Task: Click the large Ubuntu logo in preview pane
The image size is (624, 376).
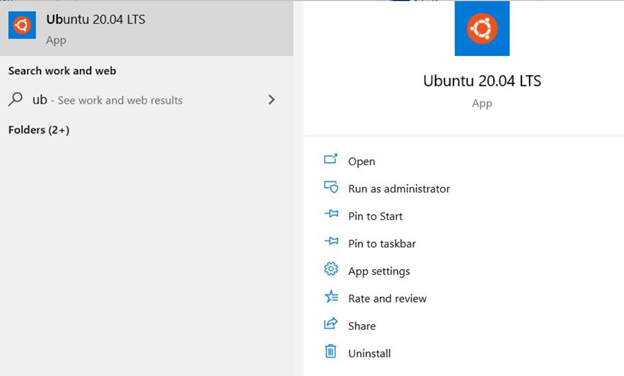Action: point(482,29)
